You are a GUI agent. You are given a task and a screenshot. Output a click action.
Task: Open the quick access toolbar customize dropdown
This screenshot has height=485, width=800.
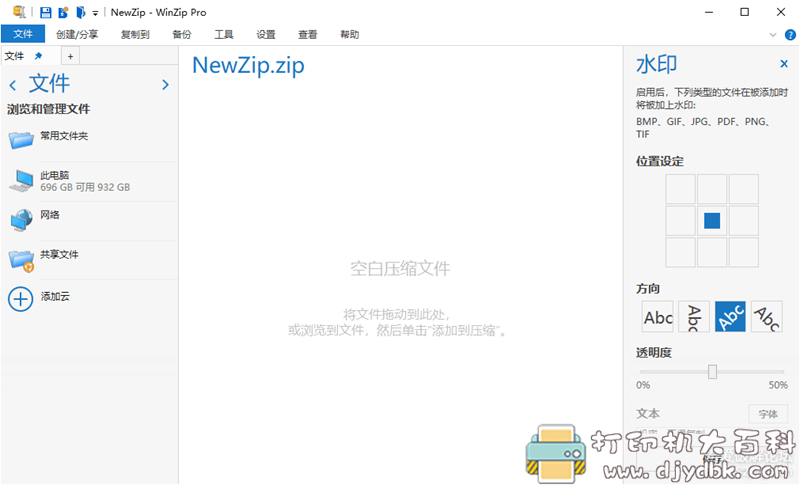coord(95,13)
